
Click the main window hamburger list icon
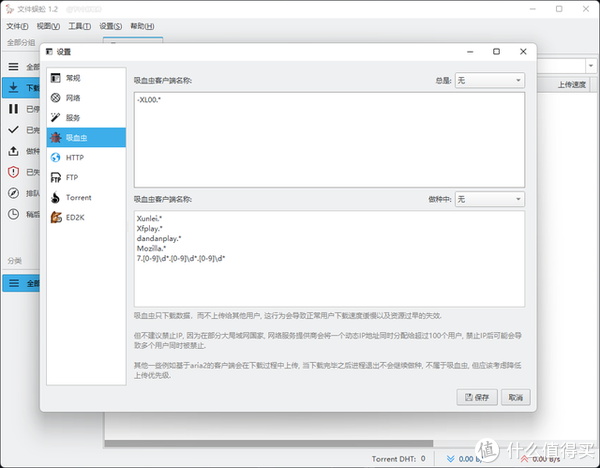pos(13,67)
